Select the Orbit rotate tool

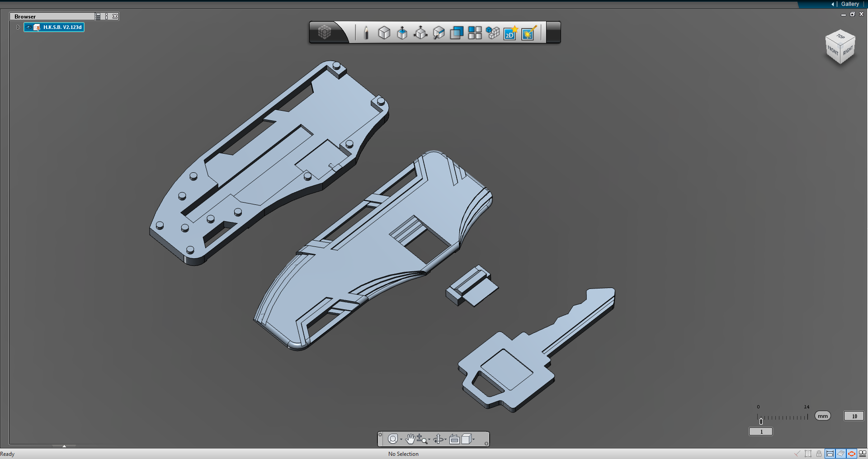(439, 439)
